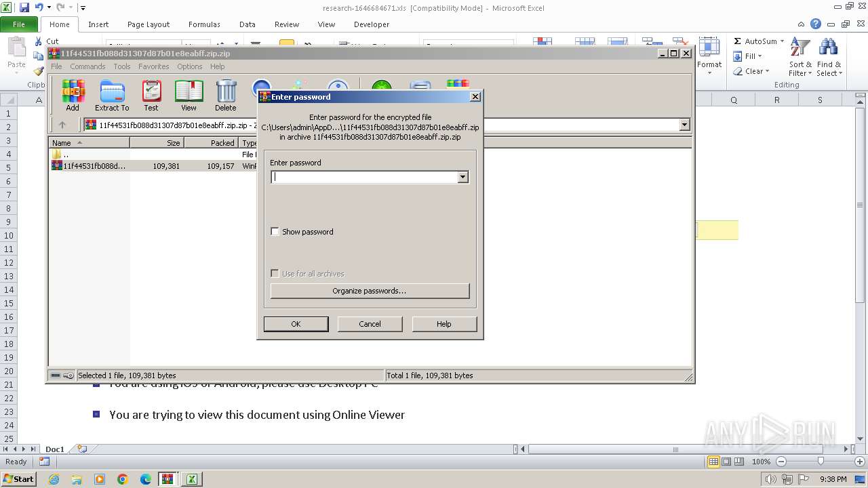
Task: Open Chrome from the taskbar
Action: [123, 479]
